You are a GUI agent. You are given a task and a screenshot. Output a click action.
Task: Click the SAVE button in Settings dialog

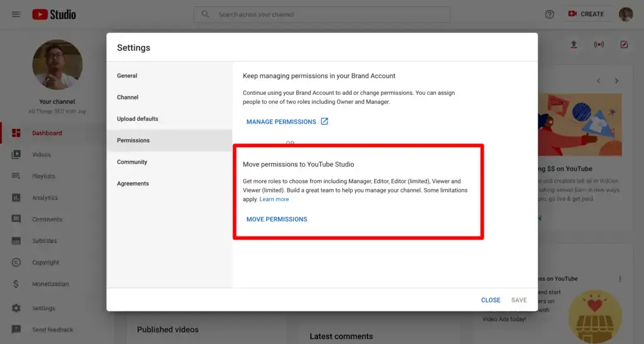pos(519,300)
